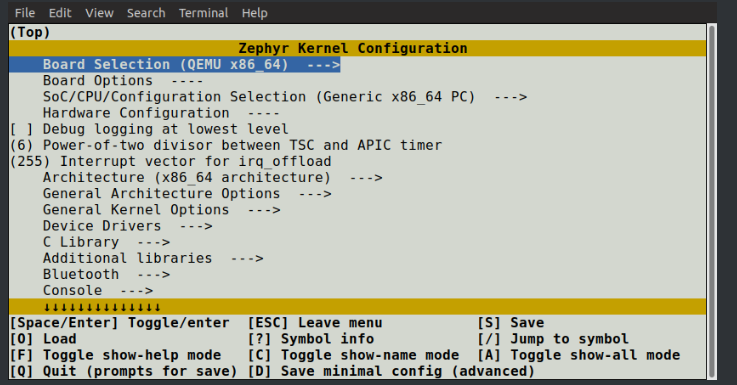Image resolution: width=737 pixels, height=385 pixels.
Task: Expand the Architecture (x86_64 architecture) submenu
Action: (x=212, y=178)
